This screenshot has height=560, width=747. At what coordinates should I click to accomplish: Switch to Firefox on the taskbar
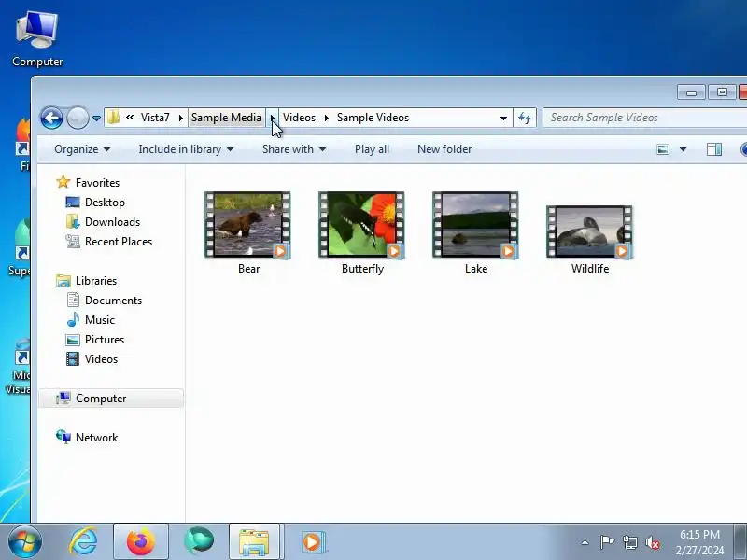pyautogui.click(x=141, y=541)
